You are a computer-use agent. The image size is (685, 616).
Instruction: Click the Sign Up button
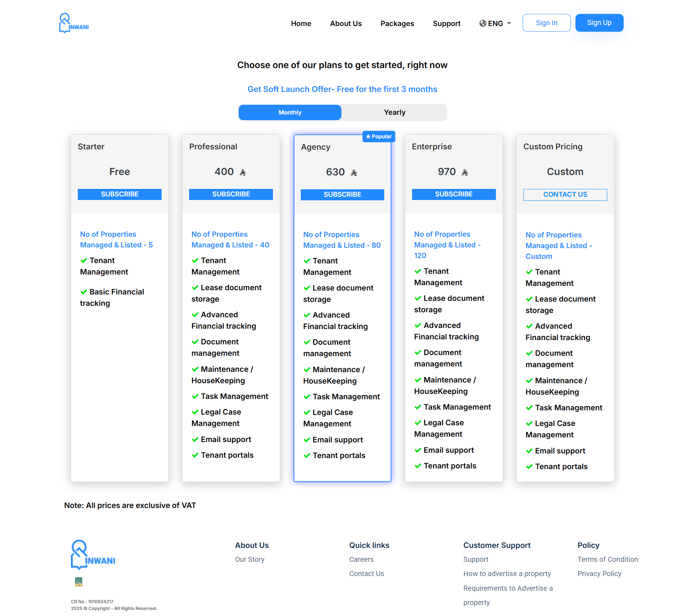(599, 23)
